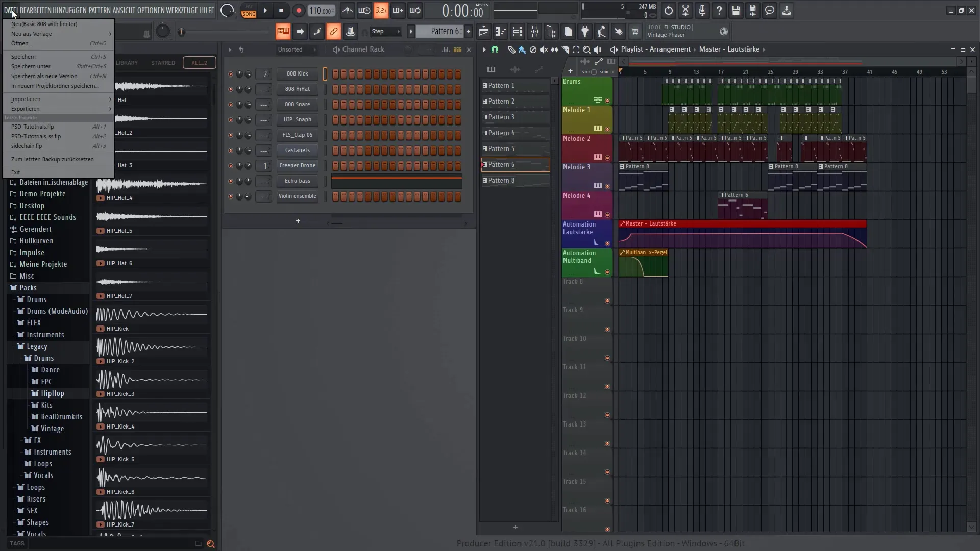Select Importieren from the File menu
Screen dimensions: 980x551
(26, 99)
